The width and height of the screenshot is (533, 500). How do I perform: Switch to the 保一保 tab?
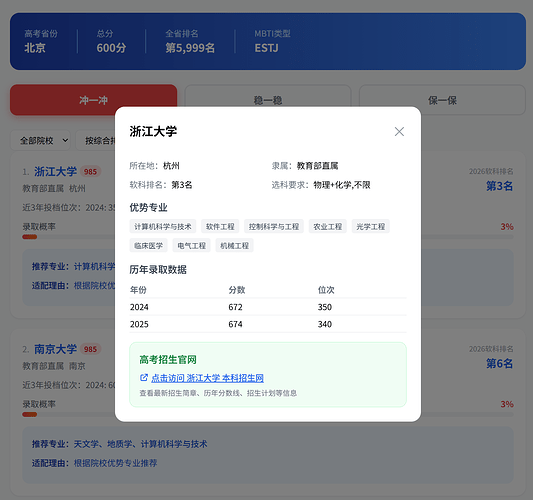[x=442, y=100]
